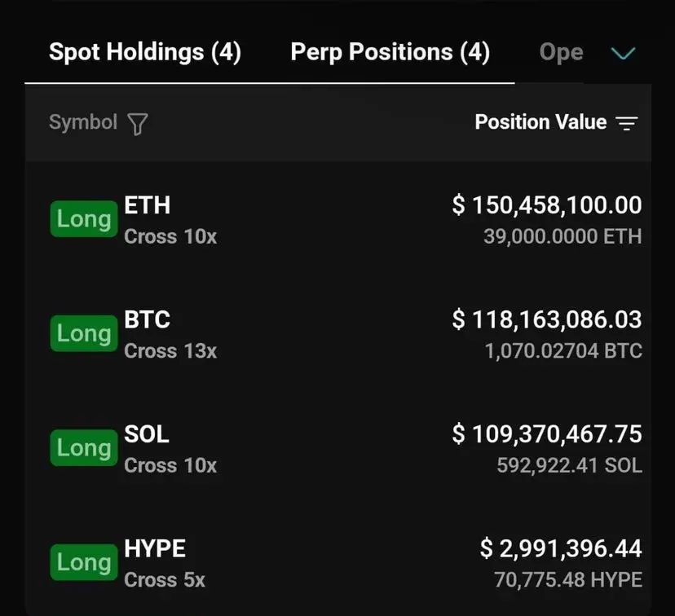Screen dimensions: 675x616
Task: Click the BTC Long badge
Action: tap(83, 334)
